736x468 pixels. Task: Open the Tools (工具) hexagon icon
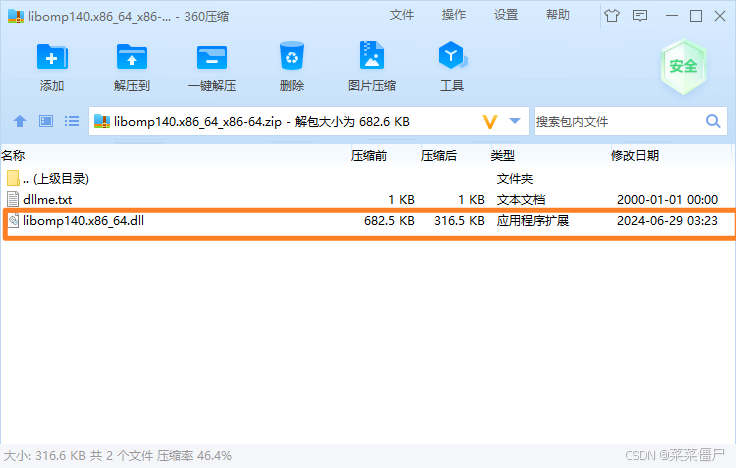tap(452, 56)
